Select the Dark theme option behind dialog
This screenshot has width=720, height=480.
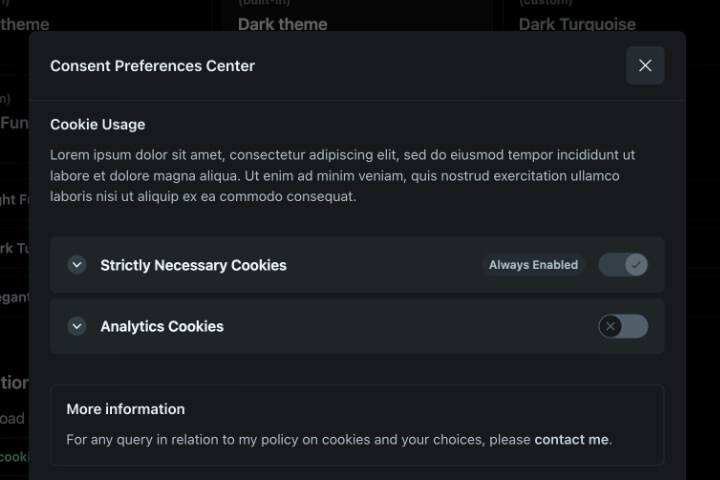click(x=282, y=24)
